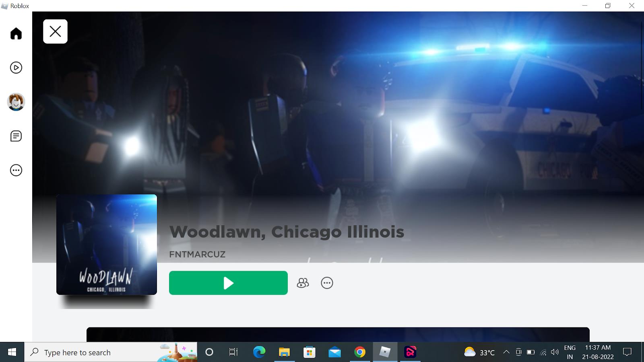Open the More options sidebar icon

[16, 170]
